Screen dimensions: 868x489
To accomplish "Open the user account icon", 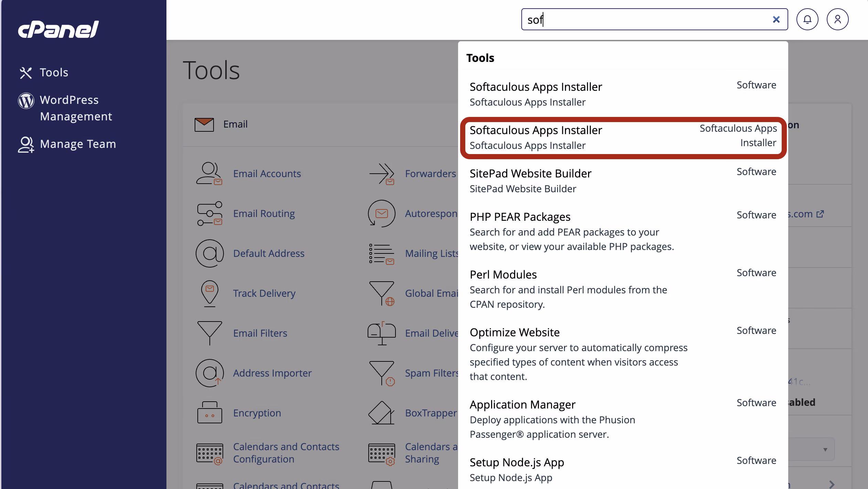I will tap(837, 19).
